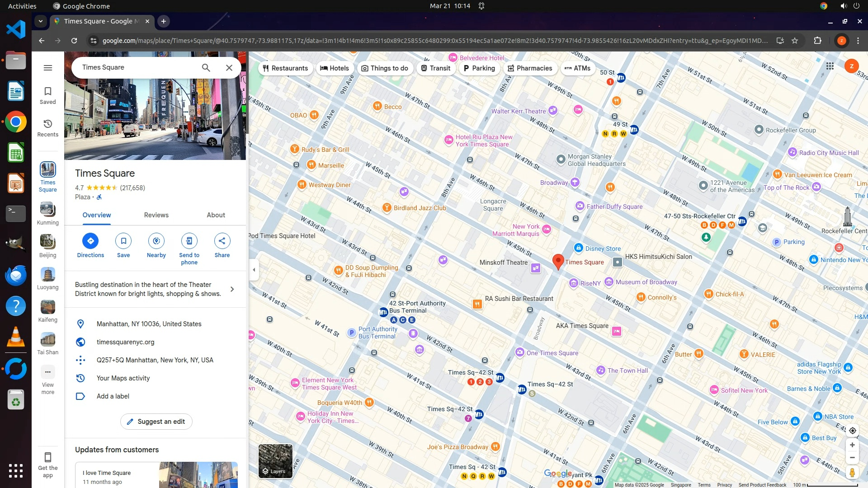This screenshot has width=868, height=488.
Task: Toggle the Hotels filter chip
Action: point(335,68)
